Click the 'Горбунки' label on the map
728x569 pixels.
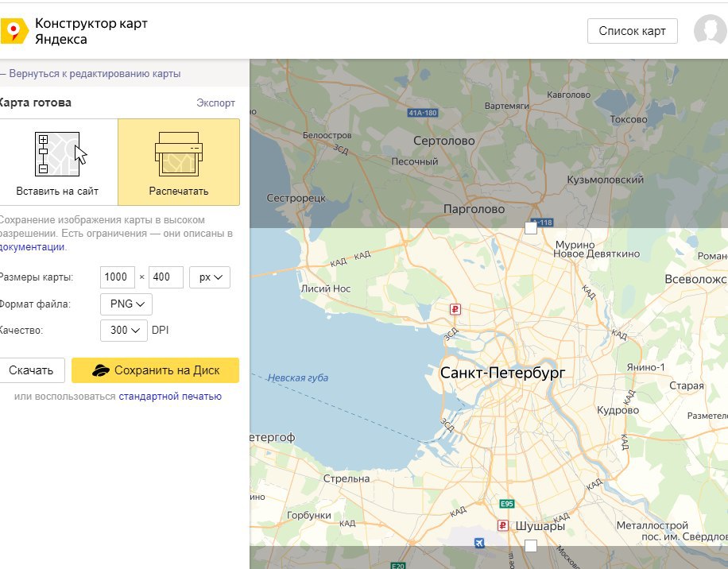click(309, 515)
